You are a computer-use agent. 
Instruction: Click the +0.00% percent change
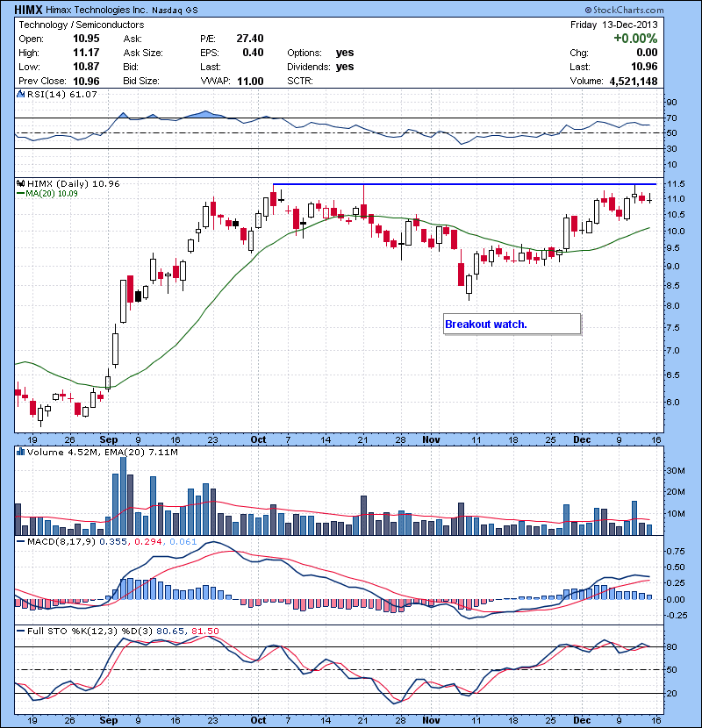pyautogui.click(x=635, y=39)
